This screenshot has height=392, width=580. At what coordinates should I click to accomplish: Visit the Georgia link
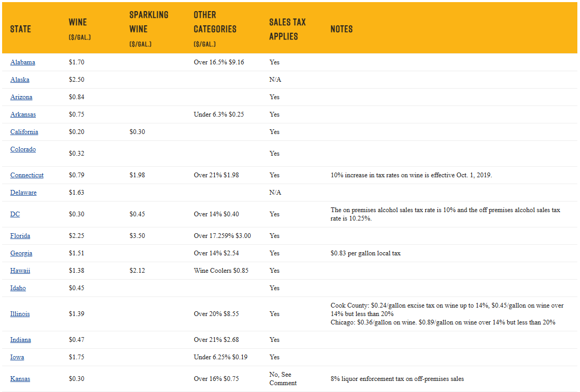(21, 253)
